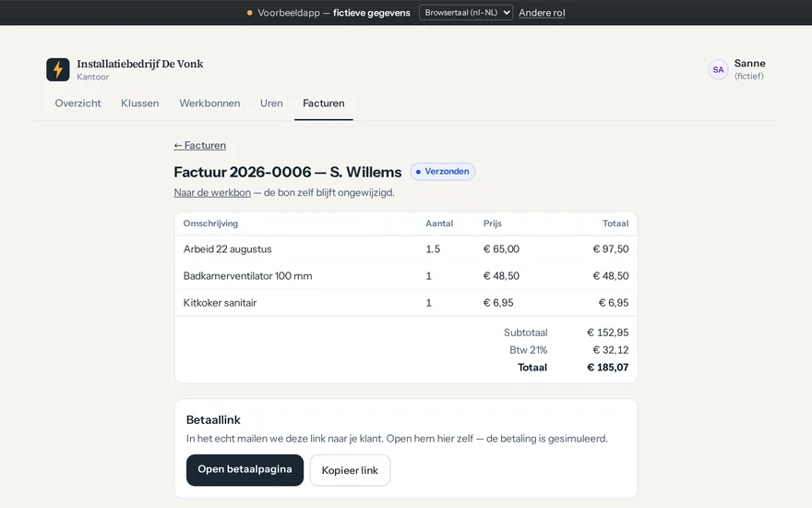Click the € 97,50 total cell
The height and width of the screenshot is (508, 812).
point(611,248)
